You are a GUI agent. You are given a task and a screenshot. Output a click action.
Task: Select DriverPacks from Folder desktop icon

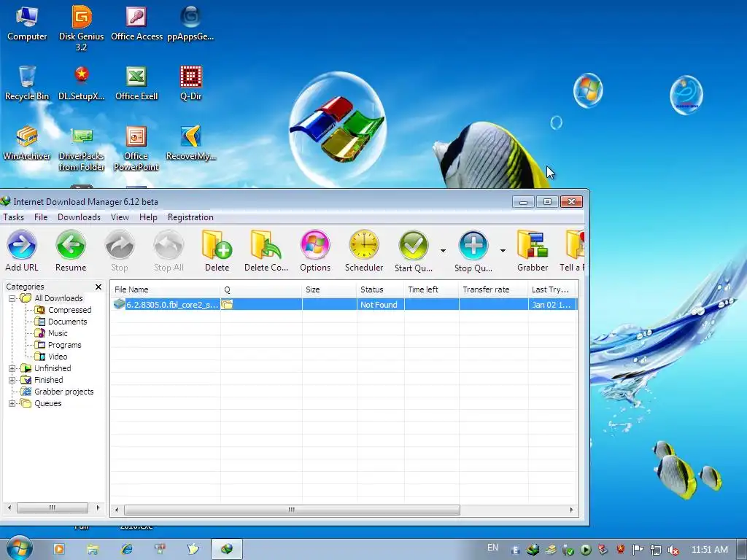tap(82, 148)
